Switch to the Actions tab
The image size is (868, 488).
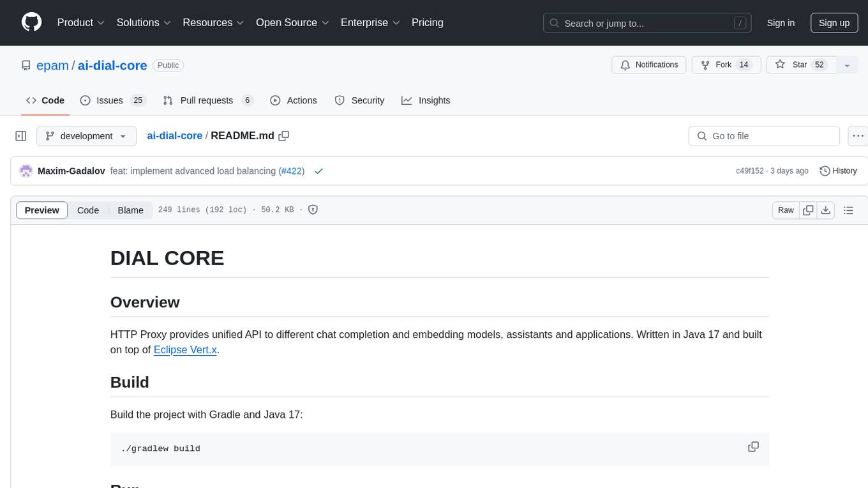point(294,100)
